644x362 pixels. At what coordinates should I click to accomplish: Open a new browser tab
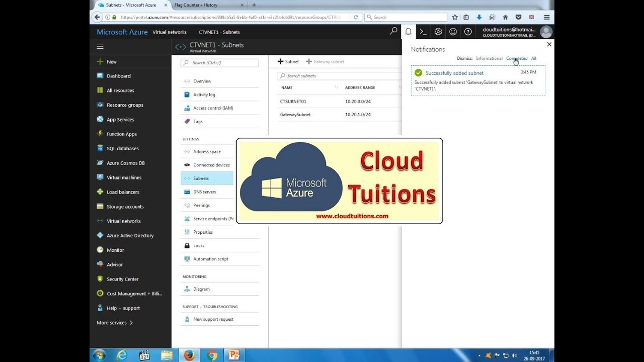point(254,5)
